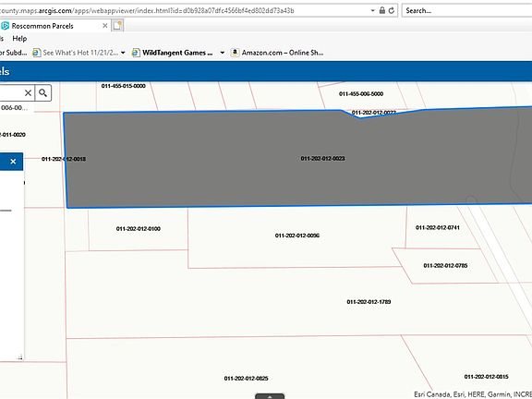Click the URL address field
Image resolution: width=532 pixels, height=399 pixels.
(x=183, y=10)
